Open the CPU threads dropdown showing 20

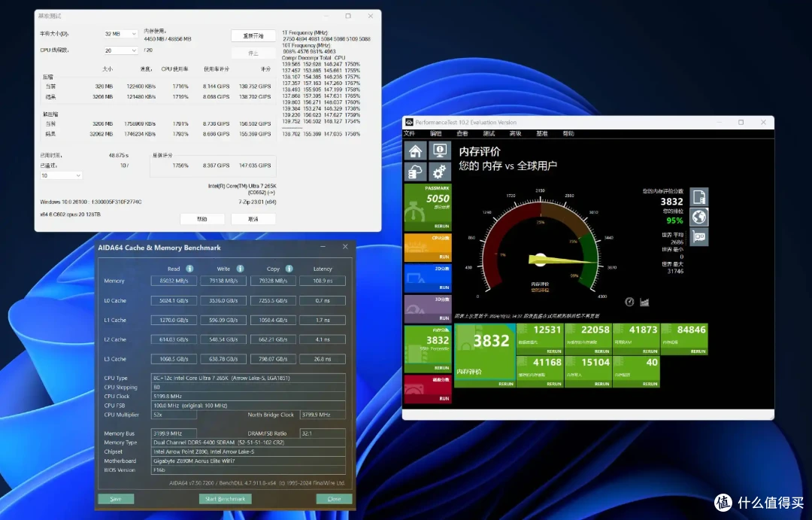click(x=120, y=50)
